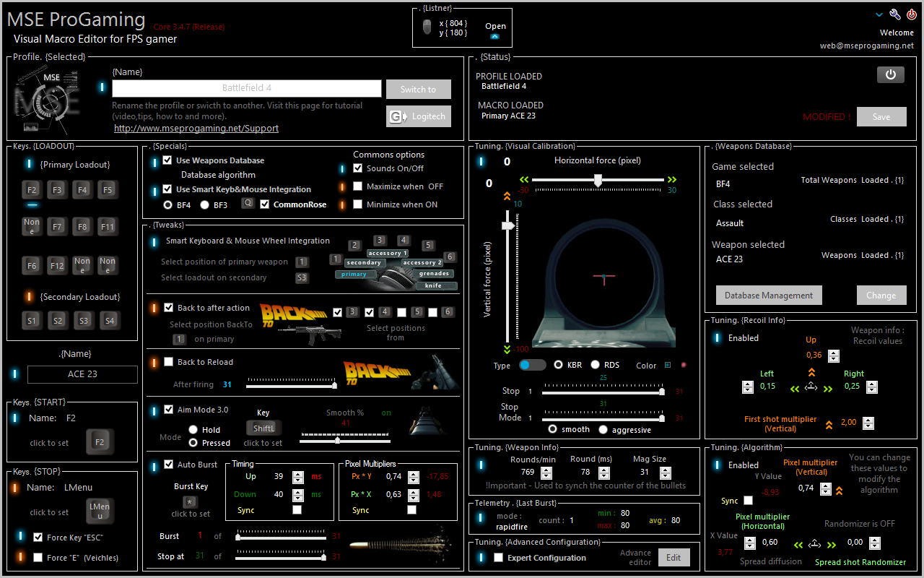Image resolution: width=924 pixels, height=578 pixels.
Task: Click Switch to profile button
Action: (419, 90)
